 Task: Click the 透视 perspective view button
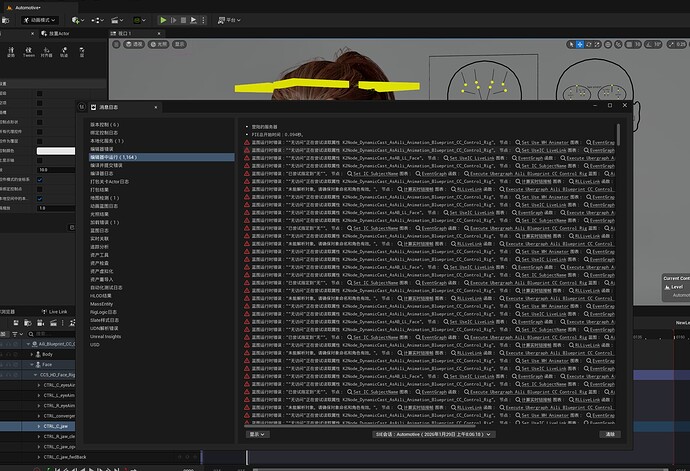134,44
